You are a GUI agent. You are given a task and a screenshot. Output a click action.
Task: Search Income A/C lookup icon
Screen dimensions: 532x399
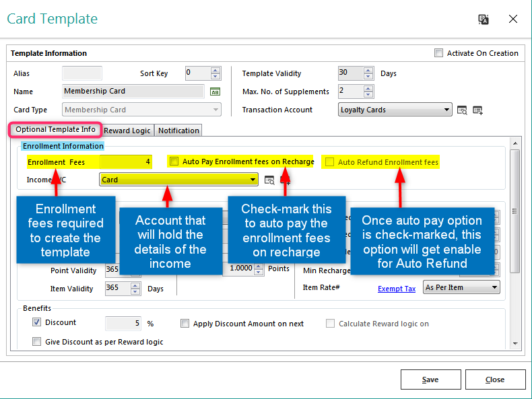[x=269, y=180]
